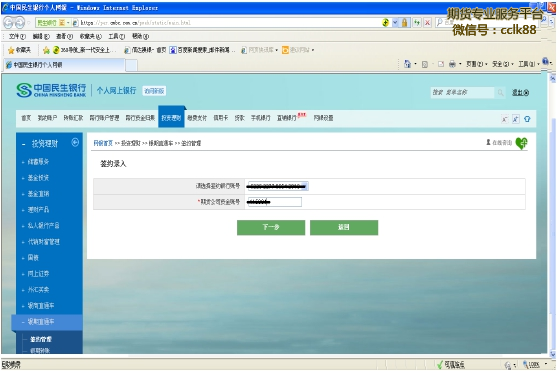557x371 pixels.
Task: Click the search magnifier icon in bank header
Action: tap(501, 92)
